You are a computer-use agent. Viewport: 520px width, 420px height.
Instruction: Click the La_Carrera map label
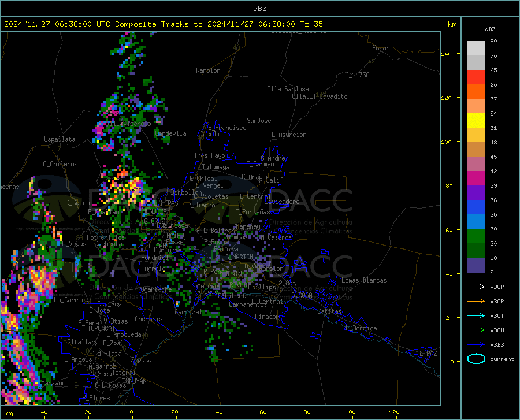[71, 300]
